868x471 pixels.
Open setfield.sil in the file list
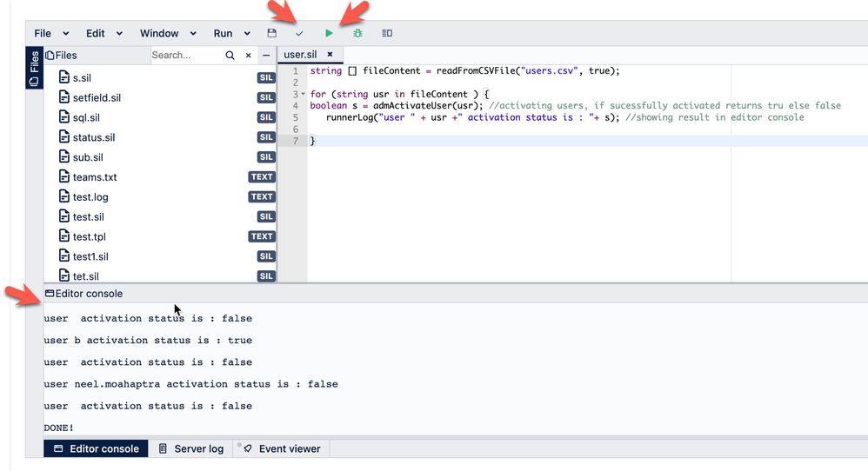tap(97, 98)
